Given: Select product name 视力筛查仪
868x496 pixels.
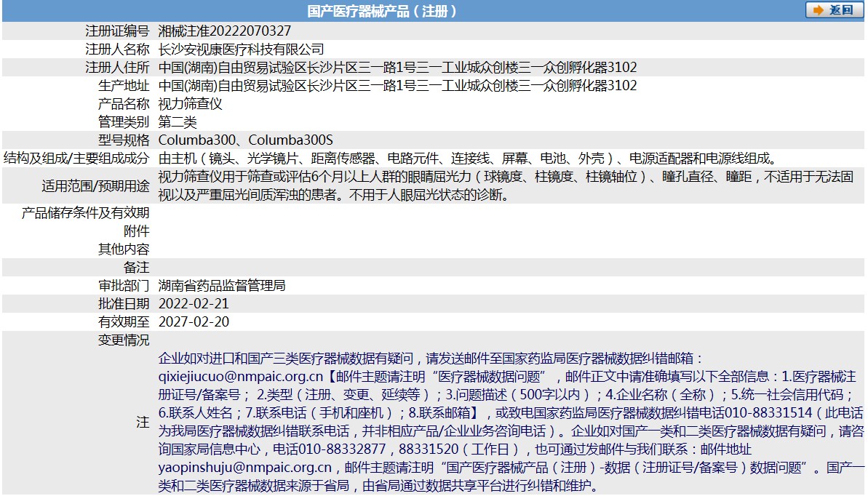Looking at the screenshot, I should tap(190, 104).
